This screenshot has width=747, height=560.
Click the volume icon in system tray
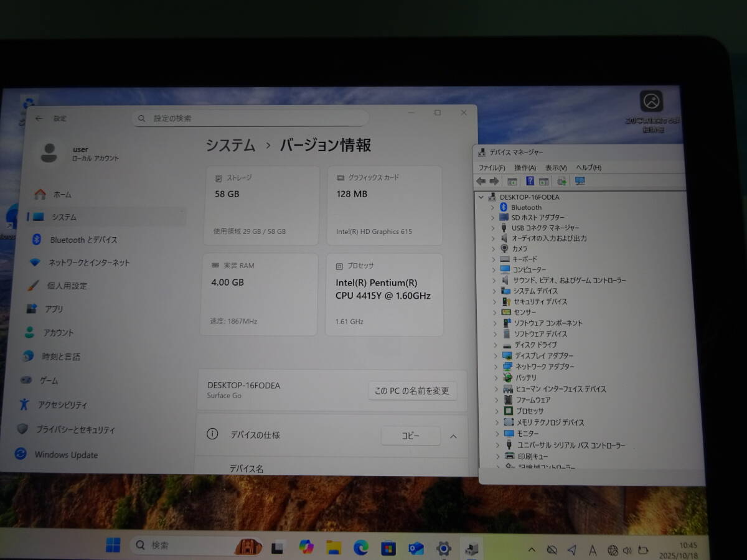[627, 551]
